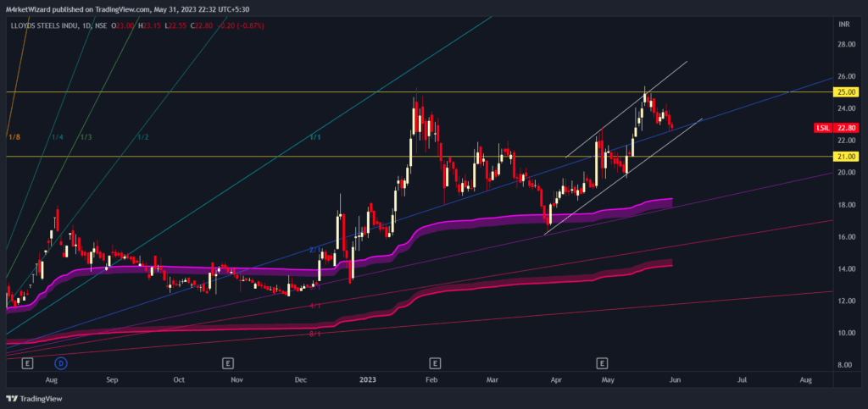Click the 2023 label on time axis
Screen dimensions: 868x409
click(368, 380)
